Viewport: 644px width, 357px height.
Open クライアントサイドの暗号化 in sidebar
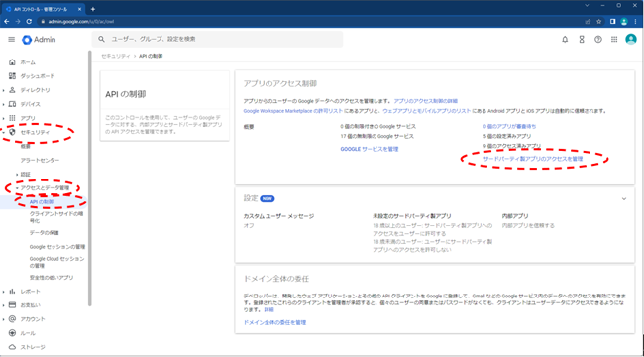click(56, 217)
